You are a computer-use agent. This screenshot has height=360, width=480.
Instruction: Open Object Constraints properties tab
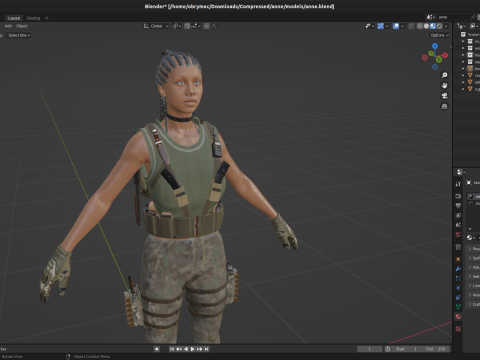[458, 298]
